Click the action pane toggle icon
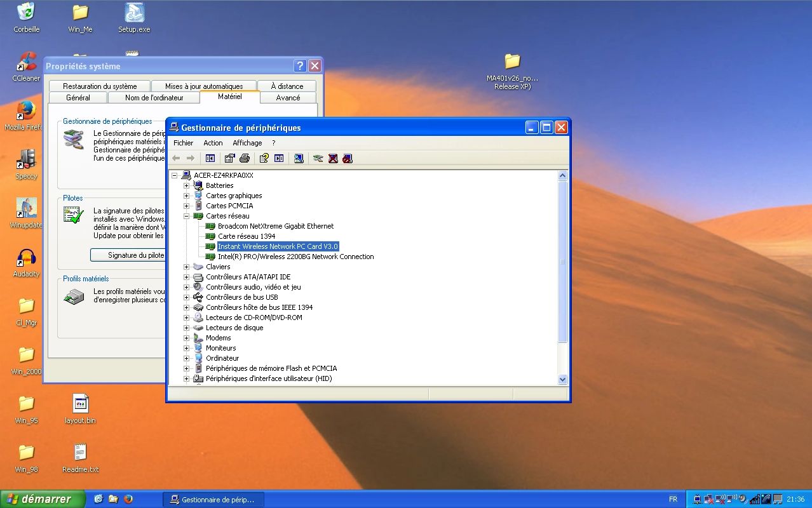 coord(279,158)
